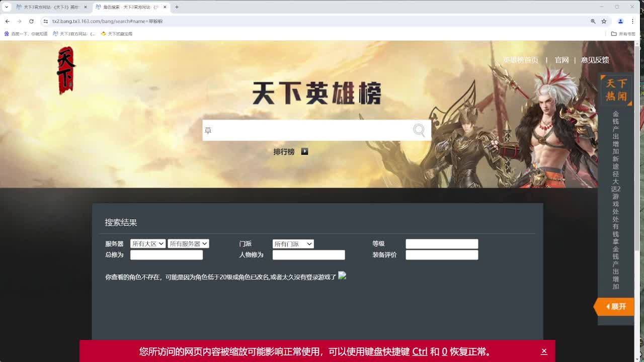Screen dimensions: 644x362
Task: Close the first 天下3官方网站 tab
Action: (86, 7)
